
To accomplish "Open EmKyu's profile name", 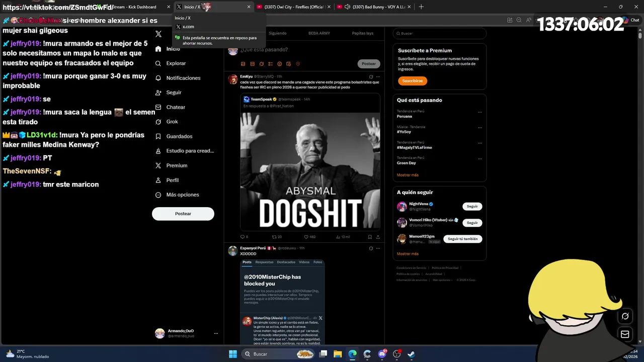I will [x=246, y=76].
